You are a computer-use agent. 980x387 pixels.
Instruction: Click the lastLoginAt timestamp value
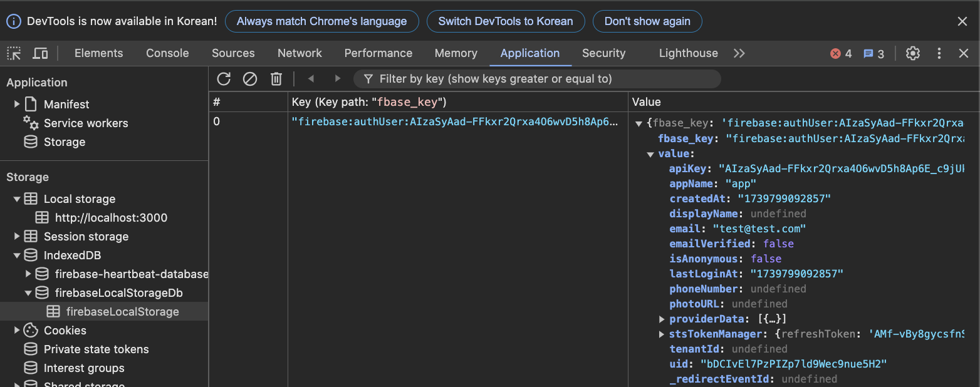pyautogui.click(x=796, y=274)
